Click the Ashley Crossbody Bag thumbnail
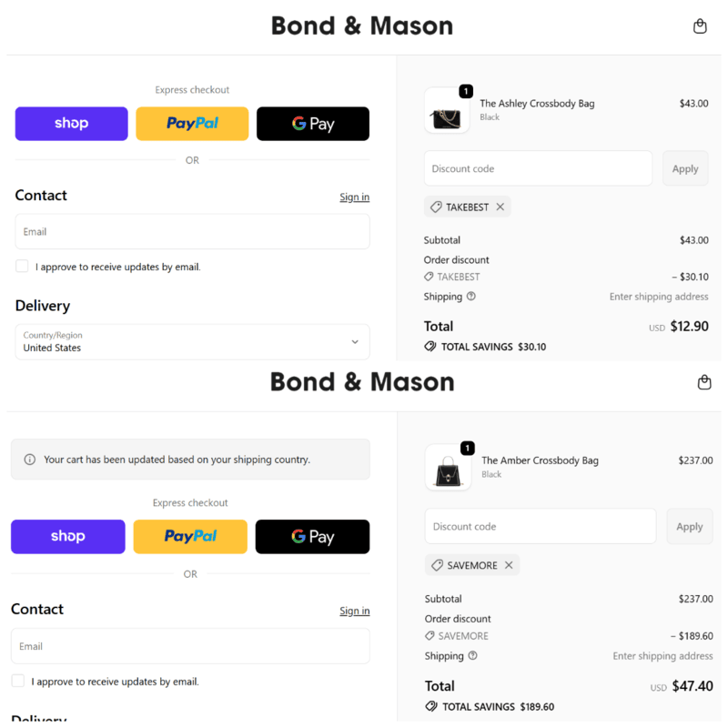The height and width of the screenshot is (728, 728). coord(447,111)
